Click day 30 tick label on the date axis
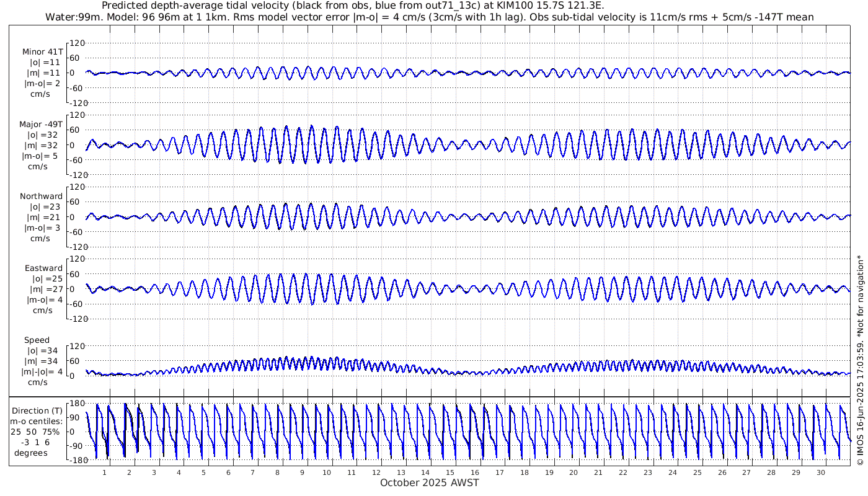The height and width of the screenshot is (496, 868). pyautogui.click(x=820, y=472)
